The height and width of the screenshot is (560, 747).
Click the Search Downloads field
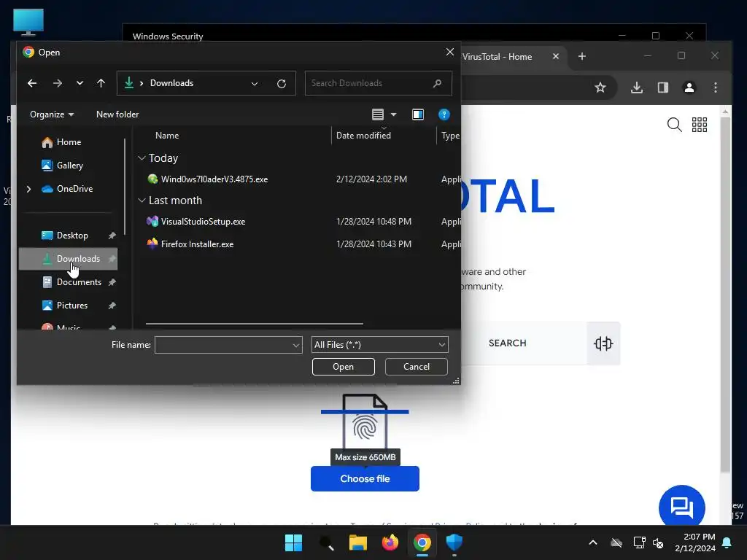point(379,83)
